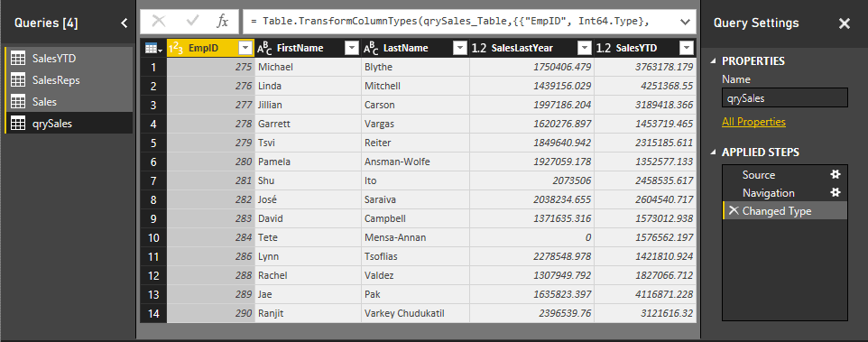The height and width of the screenshot is (342, 868).
Task: Click the cell containing Ansman-Wolfe
Action: (415, 162)
